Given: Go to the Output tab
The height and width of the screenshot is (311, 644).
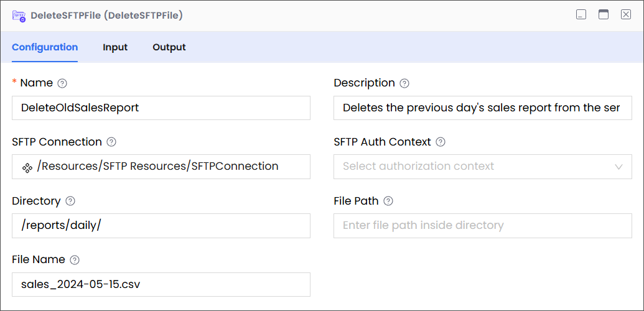Looking at the screenshot, I should 169,47.
